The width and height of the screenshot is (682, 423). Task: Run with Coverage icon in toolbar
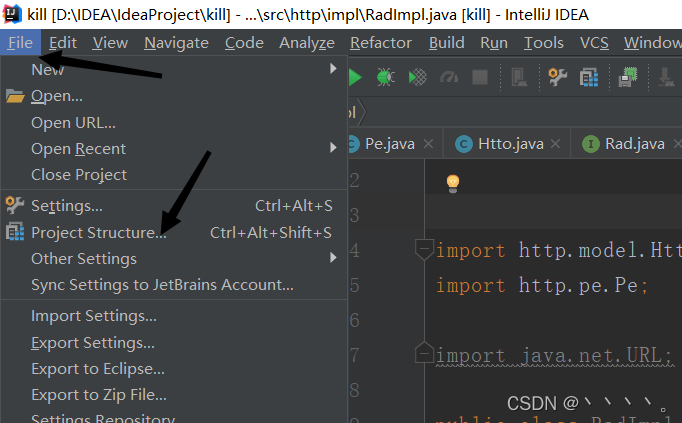418,77
